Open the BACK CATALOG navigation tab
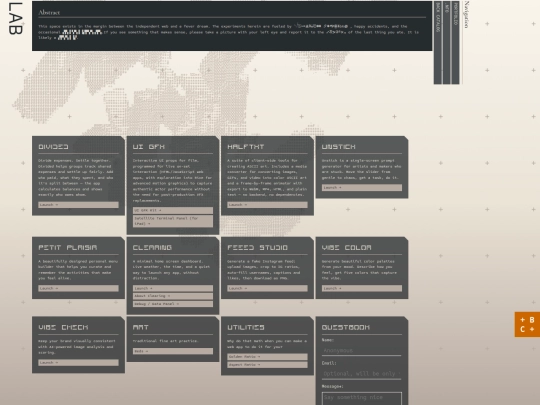540x405 pixels. pos(438,42)
